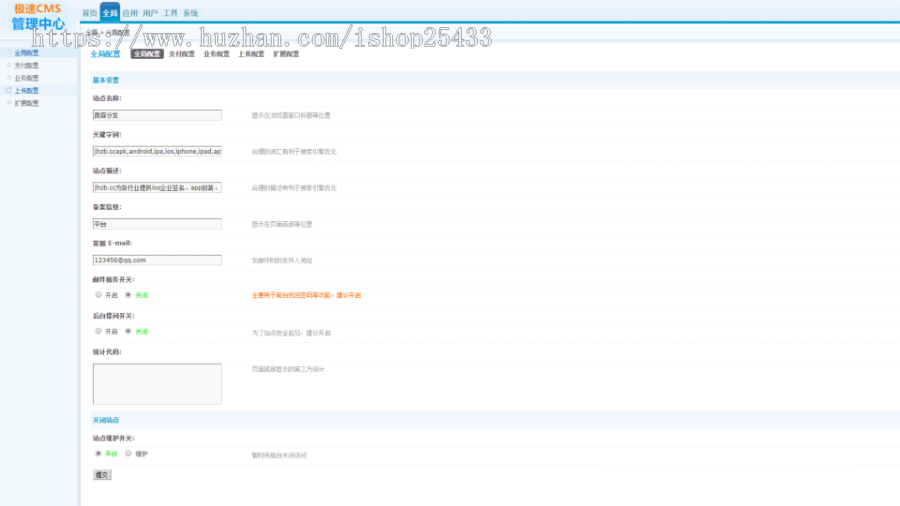Switch to the 上传配置 sub-tab
900x506 pixels.
[x=251, y=54]
